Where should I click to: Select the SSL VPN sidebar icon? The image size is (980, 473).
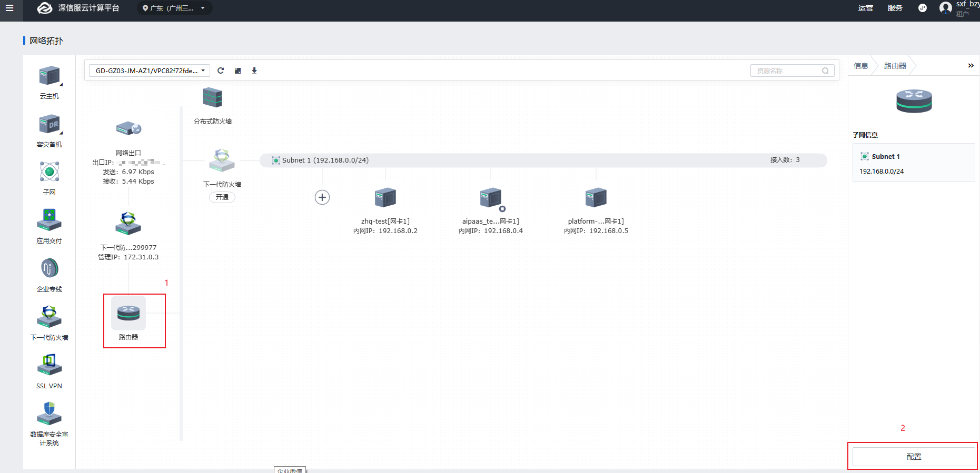point(50,365)
